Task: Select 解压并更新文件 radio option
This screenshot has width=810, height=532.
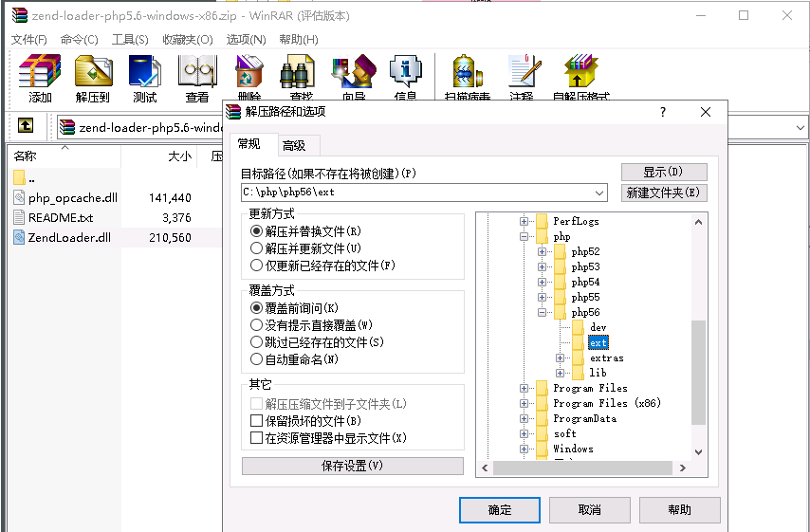Action: tap(257, 248)
